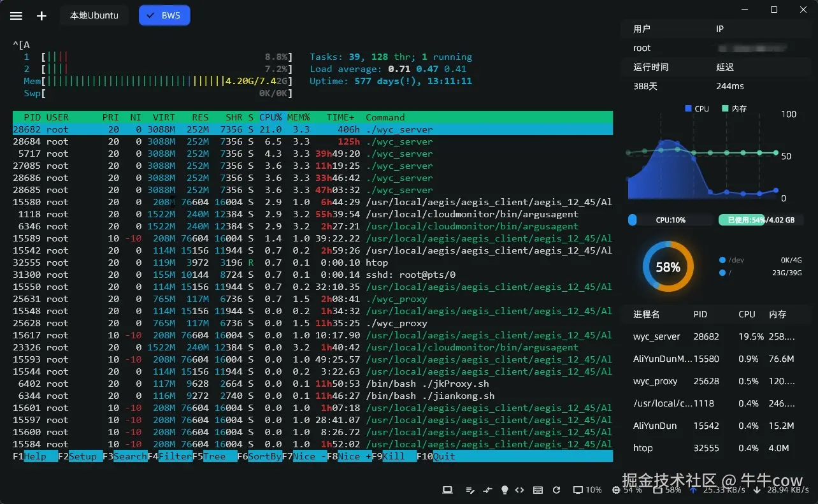Click the transfer arrows icon in bottom toolbar

click(488, 490)
